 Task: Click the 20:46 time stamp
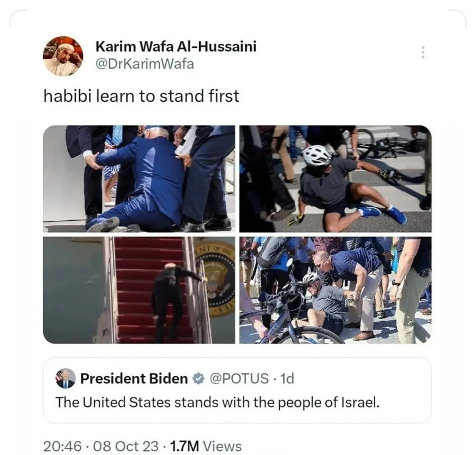pos(62,446)
